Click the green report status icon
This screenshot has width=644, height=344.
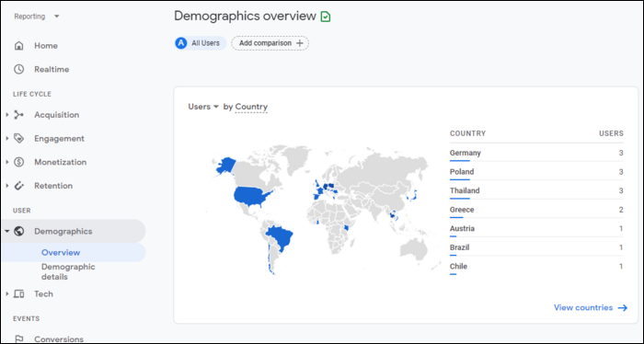(326, 17)
